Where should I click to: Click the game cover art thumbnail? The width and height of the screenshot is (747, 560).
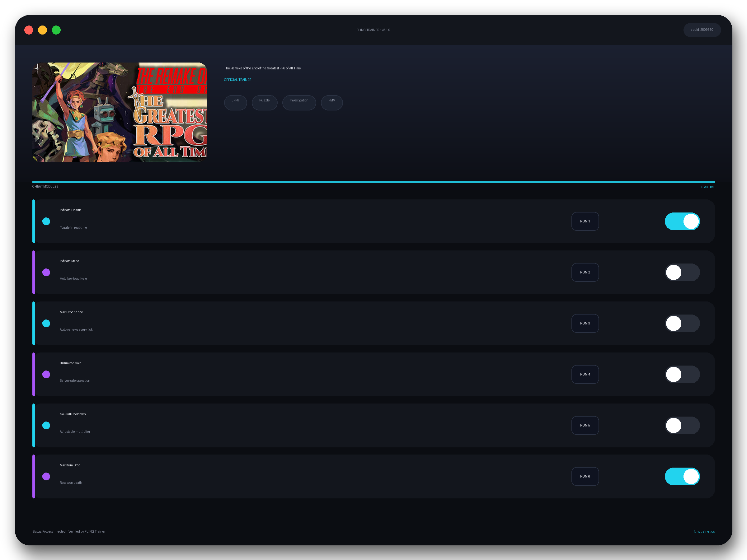pos(120,112)
